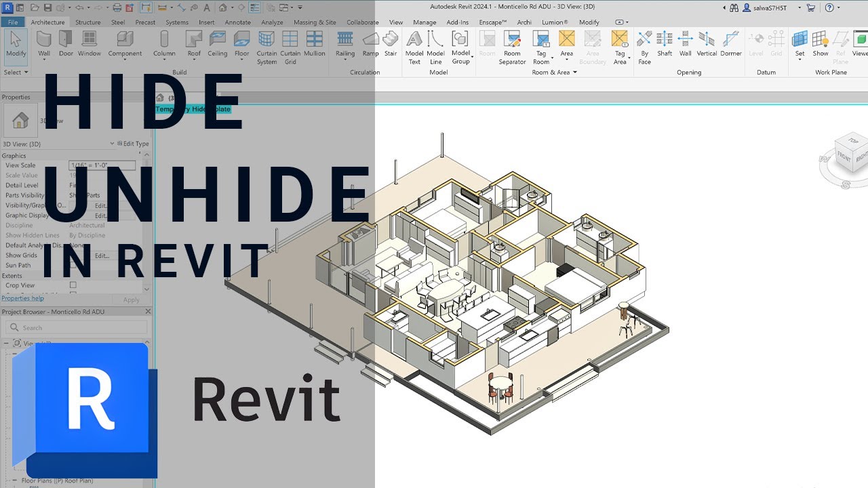Click the Edit Type button
The image size is (868, 488).
pyautogui.click(x=133, y=144)
